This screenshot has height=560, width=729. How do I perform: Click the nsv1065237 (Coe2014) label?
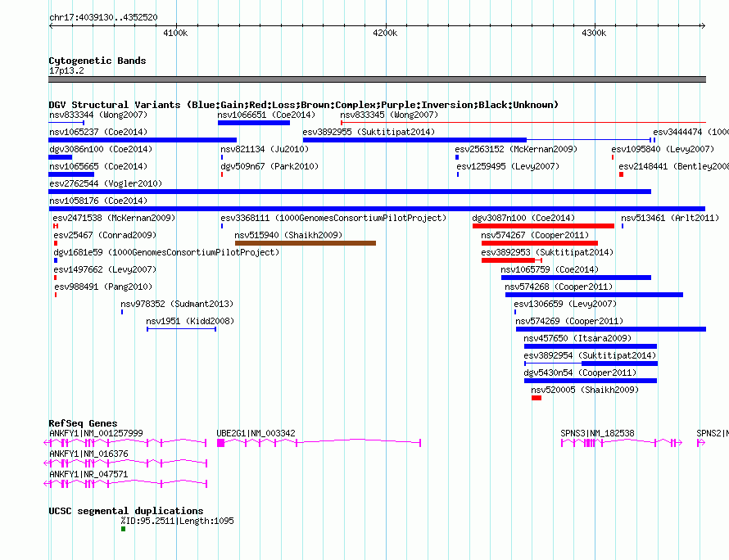click(x=98, y=132)
